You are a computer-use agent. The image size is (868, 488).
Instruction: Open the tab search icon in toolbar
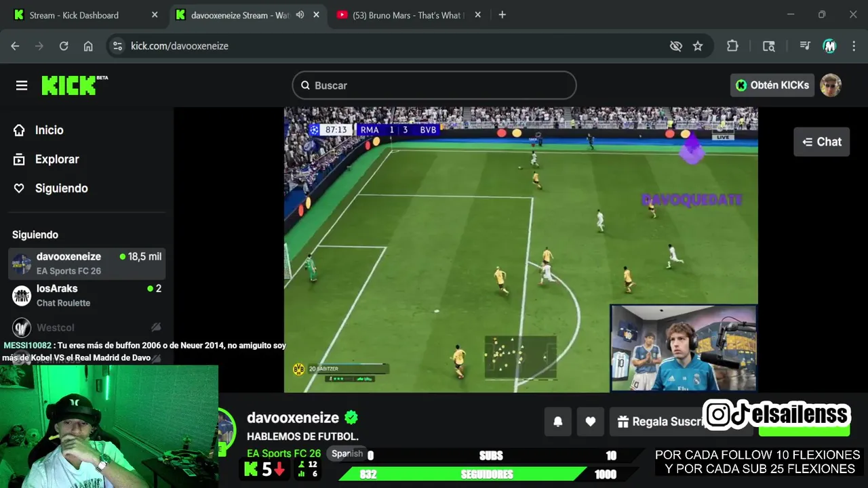(768, 46)
